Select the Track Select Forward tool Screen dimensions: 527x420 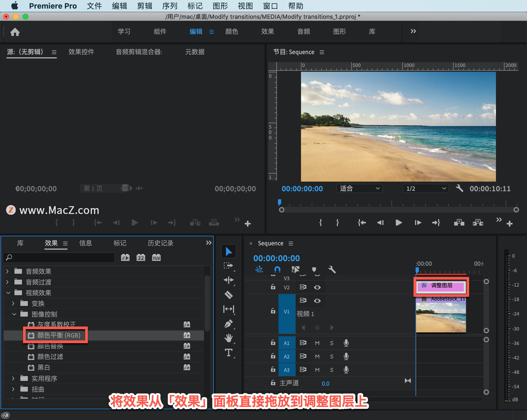coord(228,265)
